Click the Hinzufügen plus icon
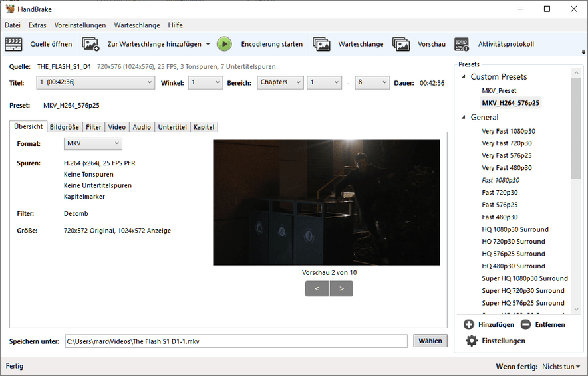The width and height of the screenshot is (588, 376). tap(469, 324)
